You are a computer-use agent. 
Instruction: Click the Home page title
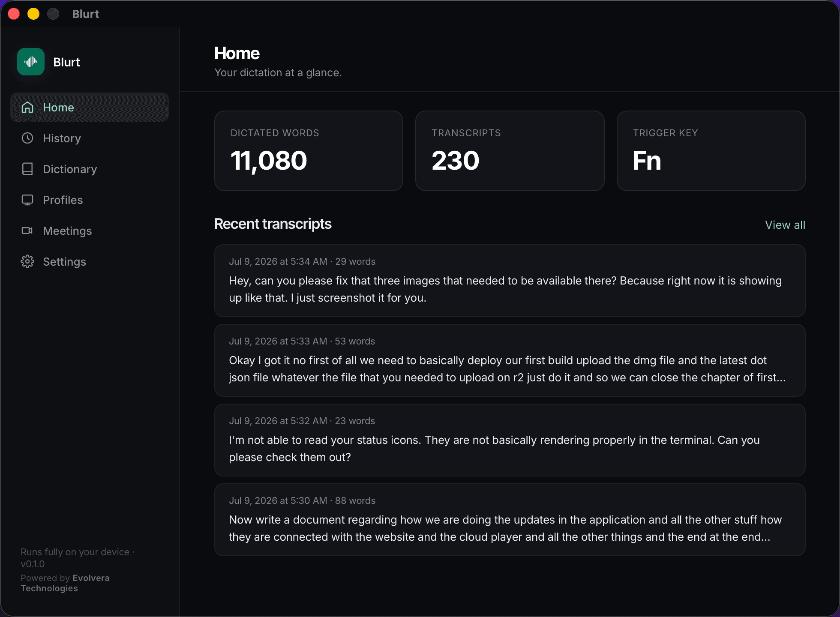click(x=237, y=54)
